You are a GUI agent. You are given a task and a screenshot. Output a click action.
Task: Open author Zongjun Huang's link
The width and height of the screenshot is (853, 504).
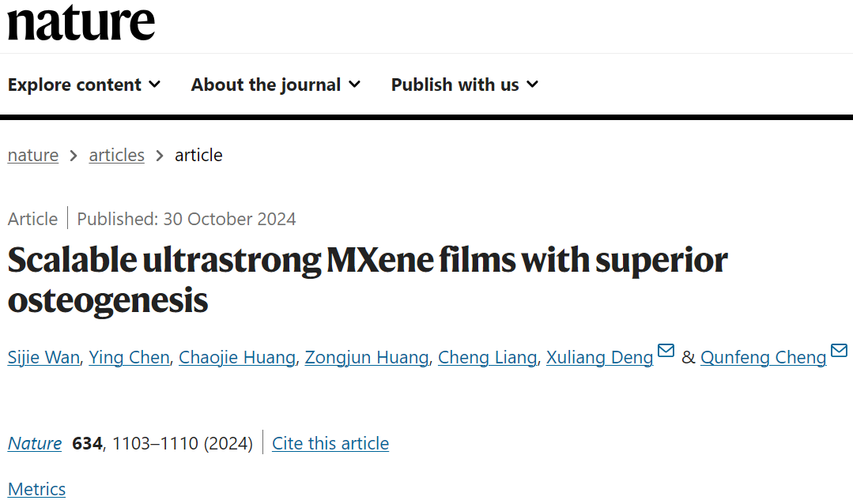(366, 357)
